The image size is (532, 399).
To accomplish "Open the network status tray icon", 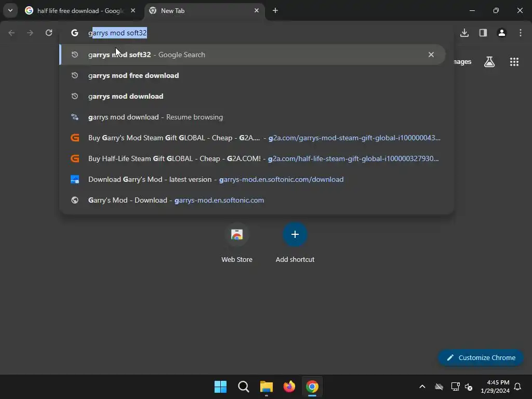I will (455, 387).
